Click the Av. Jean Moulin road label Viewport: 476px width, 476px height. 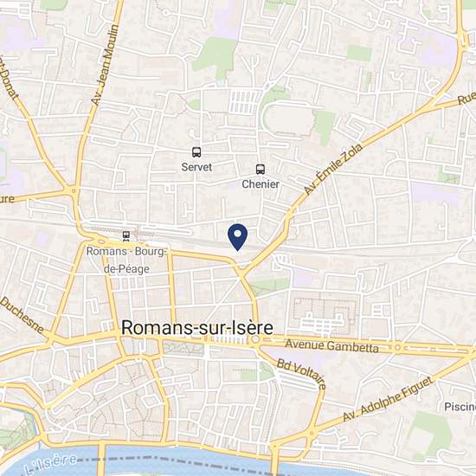click(x=105, y=65)
